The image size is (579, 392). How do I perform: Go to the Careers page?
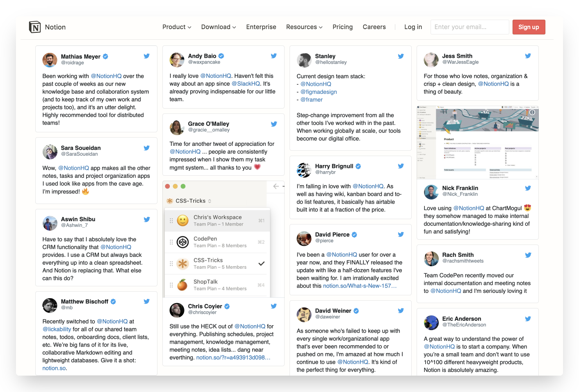point(374,27)
